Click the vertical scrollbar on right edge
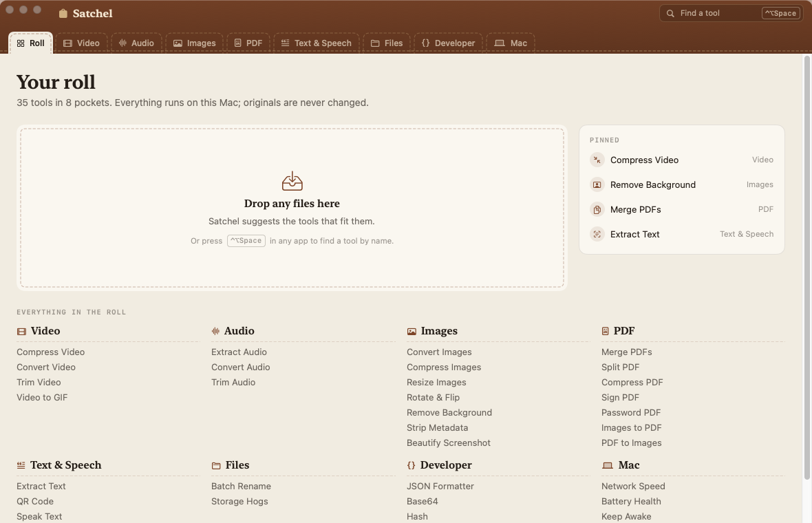This screenshot has height=523, width=812. (x=806, y=268)
